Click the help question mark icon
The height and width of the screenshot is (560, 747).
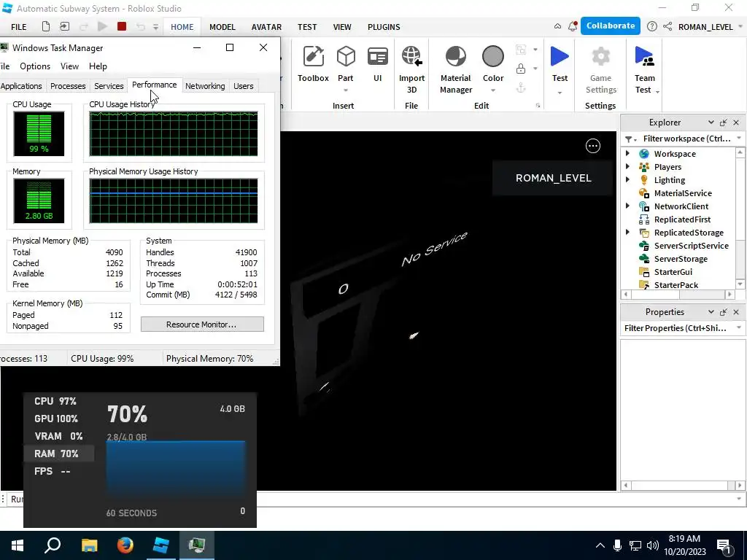tap(651, 27)
